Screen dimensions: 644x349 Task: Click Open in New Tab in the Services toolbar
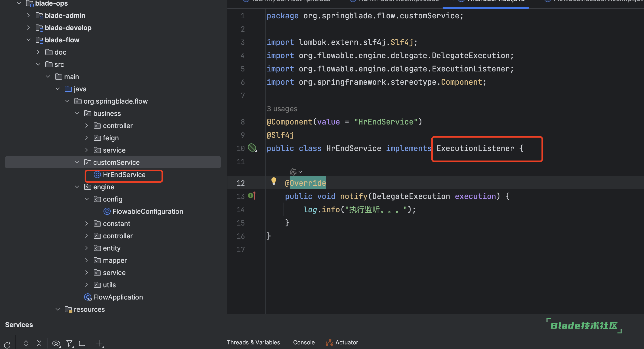83,343
